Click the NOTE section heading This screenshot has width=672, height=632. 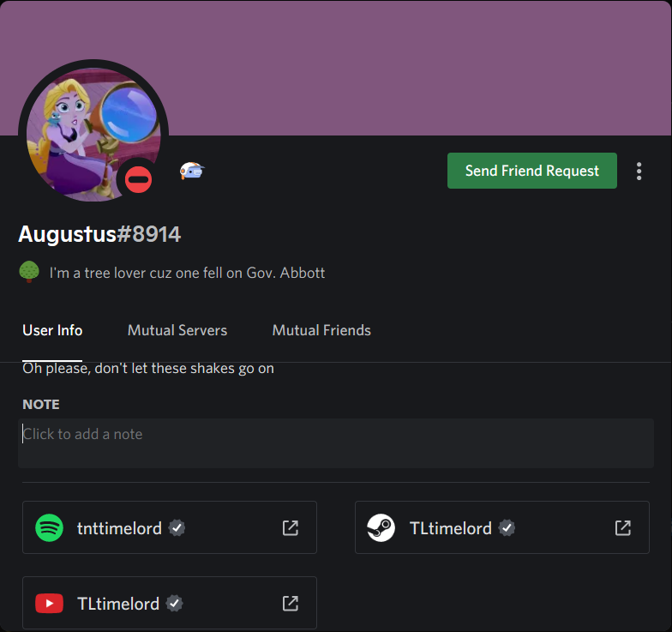pos(41,405)
